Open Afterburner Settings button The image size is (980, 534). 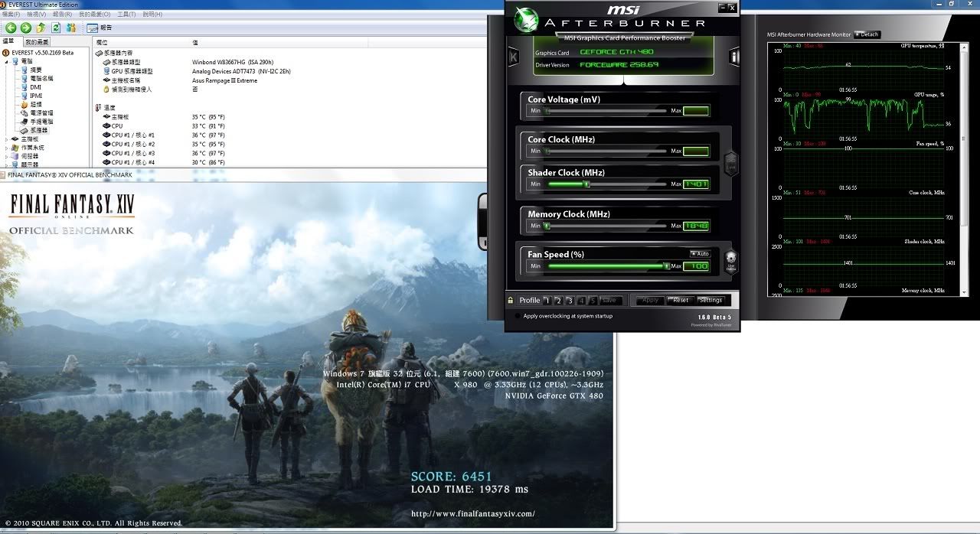710,300
